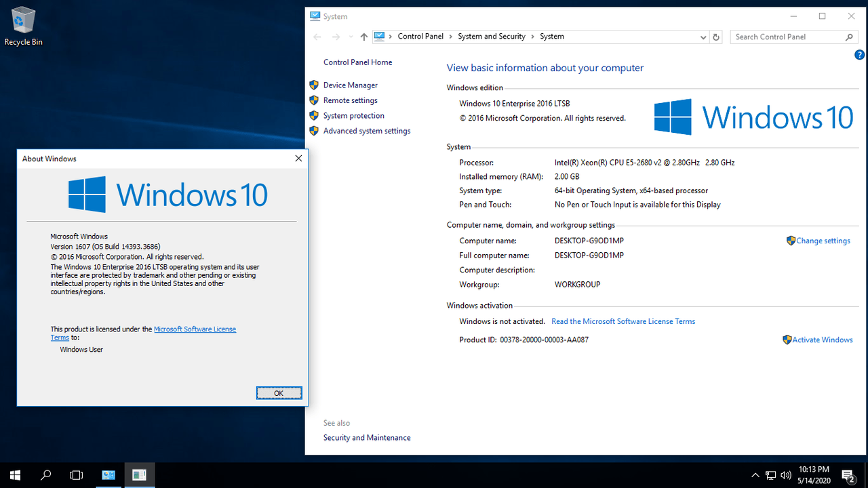
Task: Click Installed memory 2.00 GB value
Action: [x=567, y=177]
